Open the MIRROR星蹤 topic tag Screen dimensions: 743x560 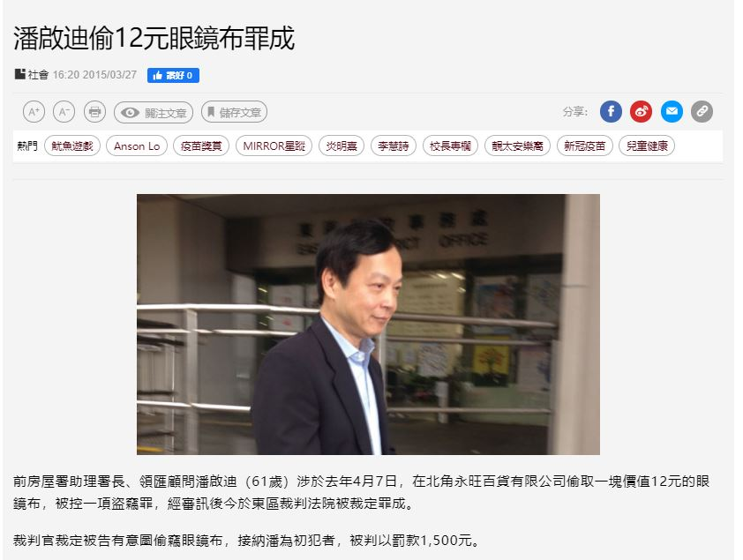point(274,146)
